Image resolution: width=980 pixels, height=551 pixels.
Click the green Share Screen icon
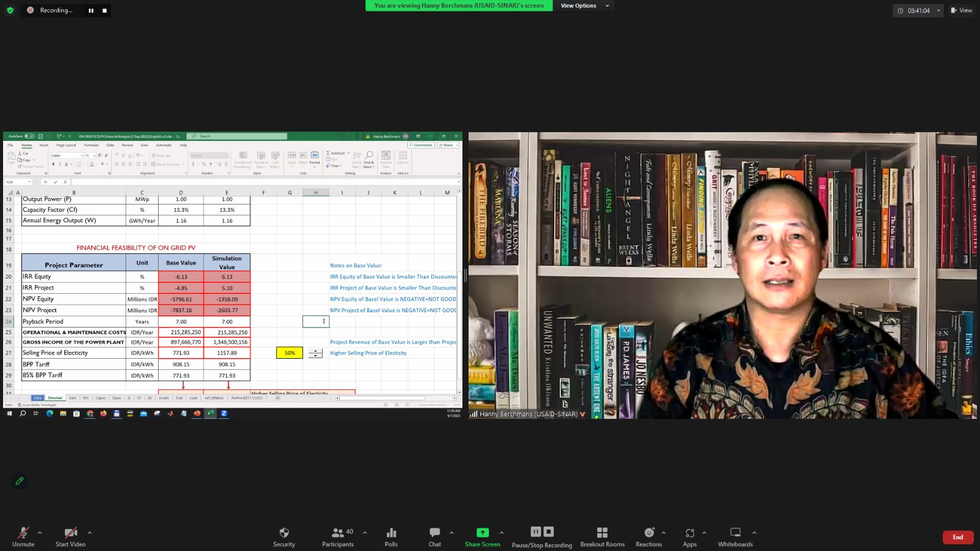pos(483,533)
